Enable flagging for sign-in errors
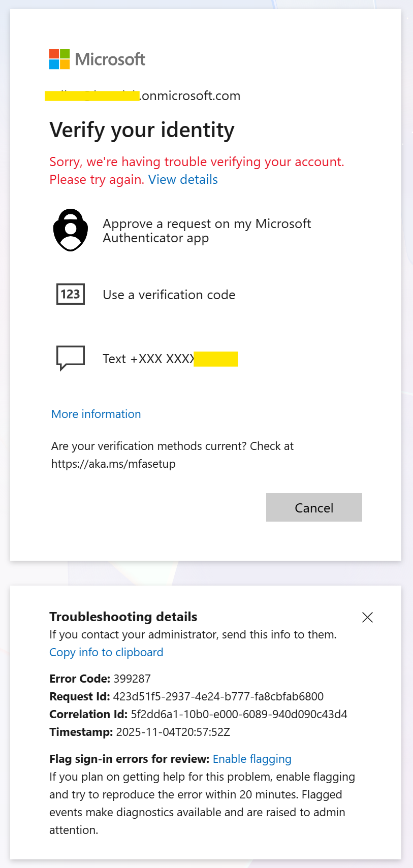413x868 pixels. [x=252, y=758]
